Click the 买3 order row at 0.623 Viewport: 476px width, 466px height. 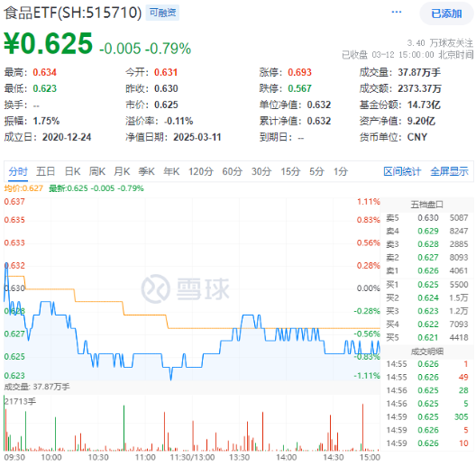pos(426,311)
